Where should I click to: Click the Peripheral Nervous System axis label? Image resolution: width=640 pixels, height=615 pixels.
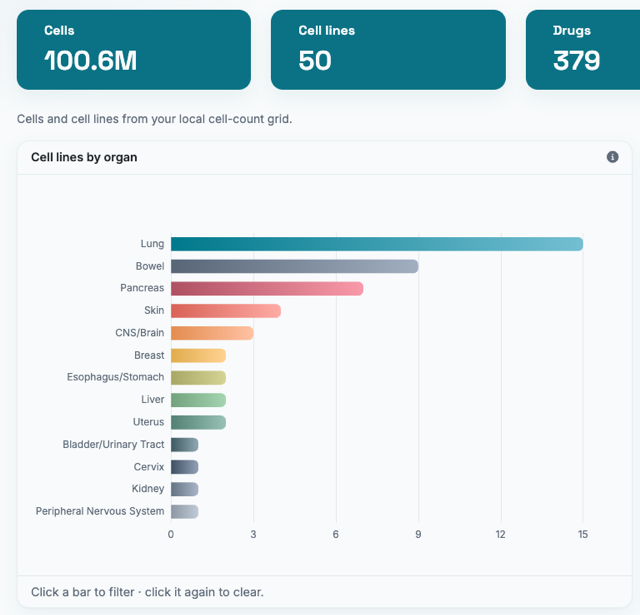pos(100,511)
